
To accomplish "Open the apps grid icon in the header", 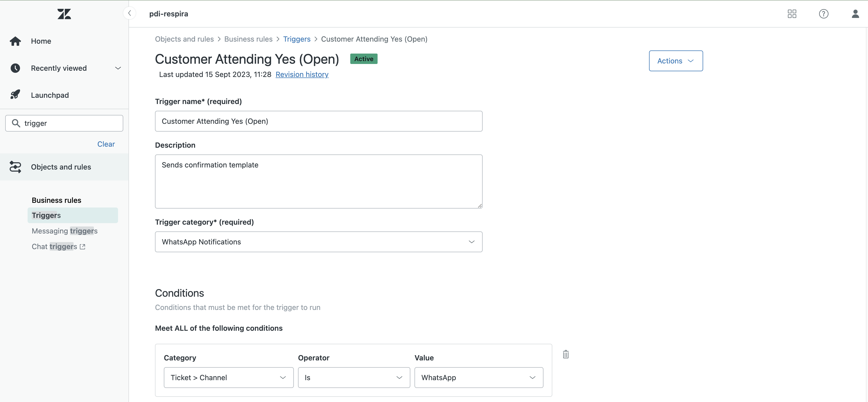I will click(792, 14).
